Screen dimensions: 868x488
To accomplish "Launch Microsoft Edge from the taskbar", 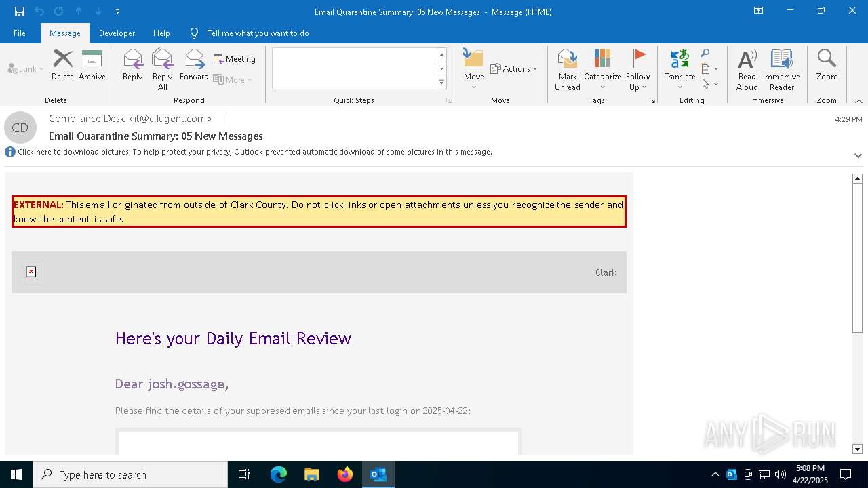I will pyautogui.click(x=278, y=474).
